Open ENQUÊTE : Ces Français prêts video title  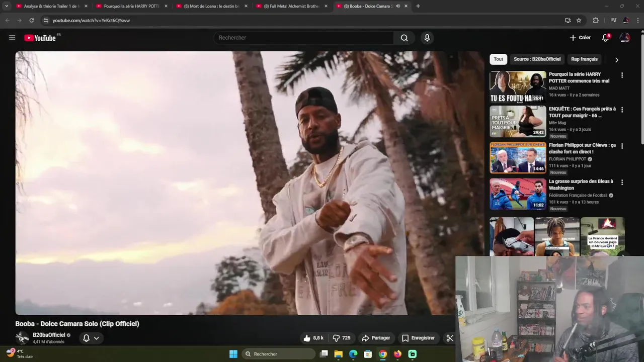pyautogui.click(x=582, y=112)
